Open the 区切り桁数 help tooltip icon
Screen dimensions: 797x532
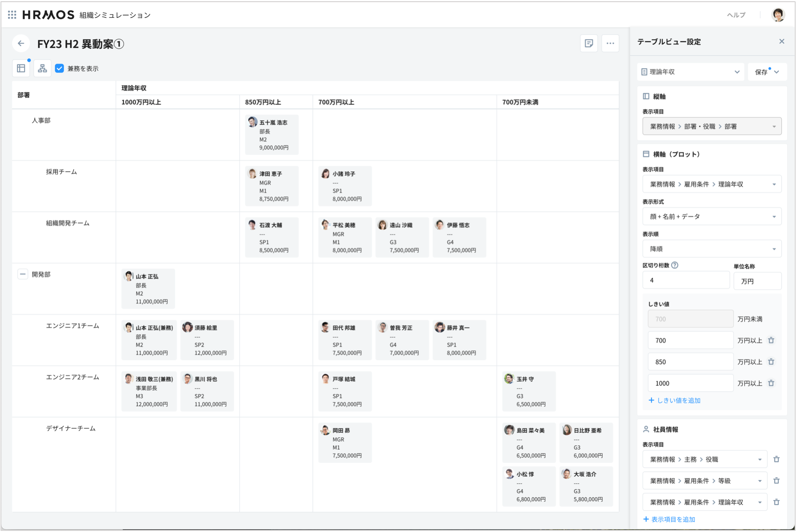[x=675, y=265]
